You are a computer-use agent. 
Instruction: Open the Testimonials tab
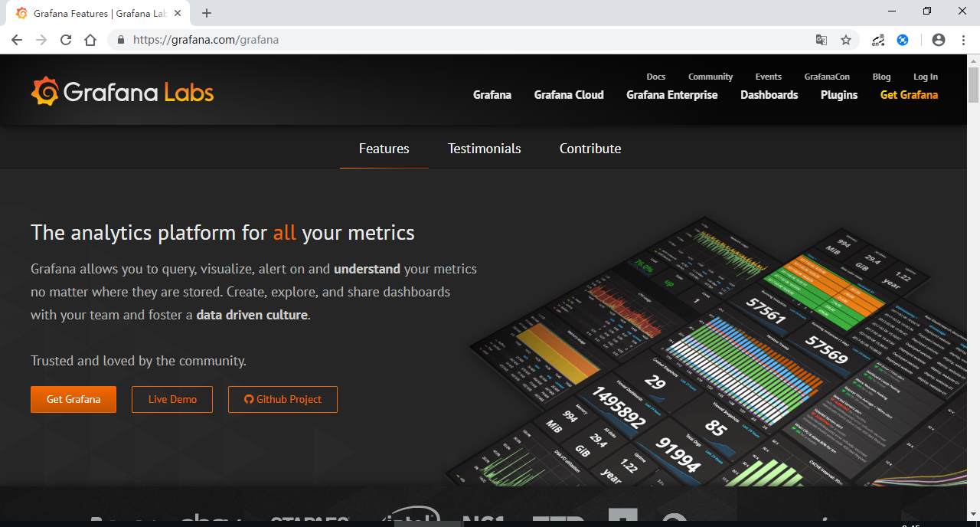point(484,149)
